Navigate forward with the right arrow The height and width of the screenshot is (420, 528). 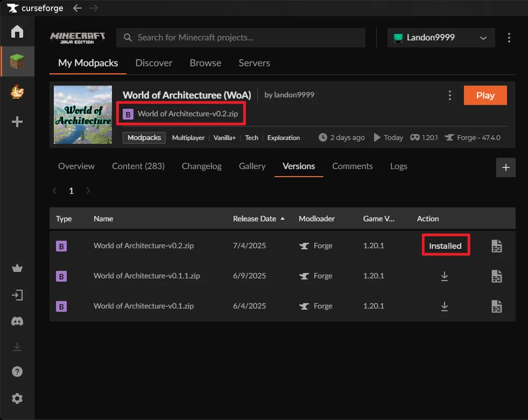(94, 8)
